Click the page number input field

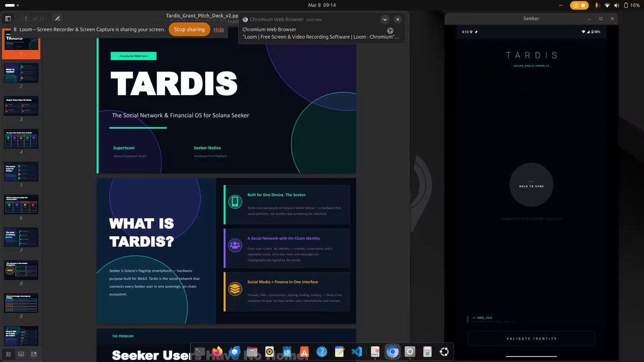[x=26, y=18]
